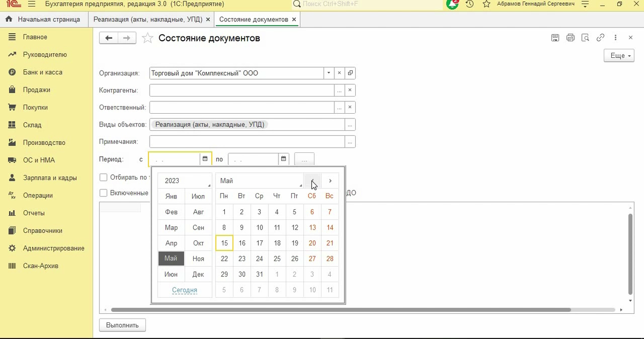The height and width of the screenshot is (339, 644).
Task: Open the Еще dropdown menu
Action: (x=619, y=55)
